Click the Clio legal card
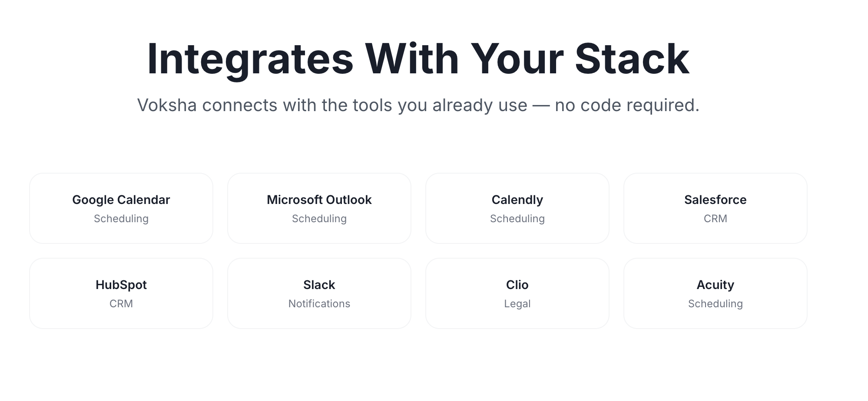Screen dimensions: 868x401 pos(517,293)
